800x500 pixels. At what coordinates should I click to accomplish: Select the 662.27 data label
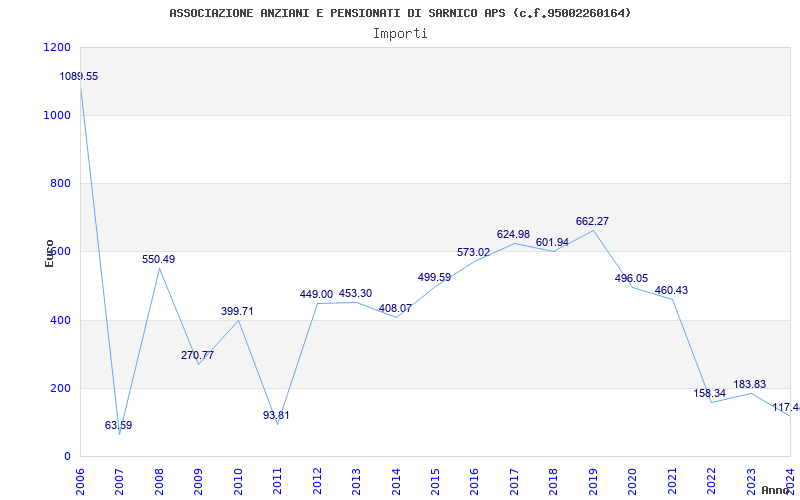(x=592, y=221)
